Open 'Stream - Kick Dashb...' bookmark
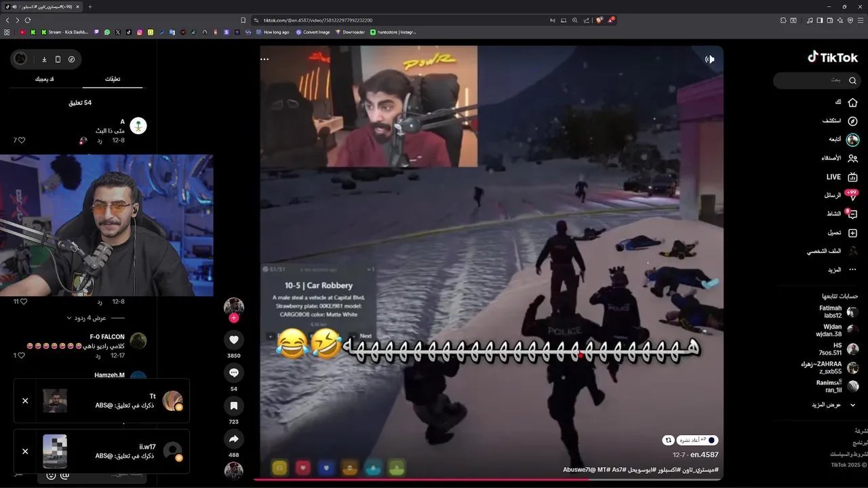Screen dimensions: 868x488 (64, 32)
